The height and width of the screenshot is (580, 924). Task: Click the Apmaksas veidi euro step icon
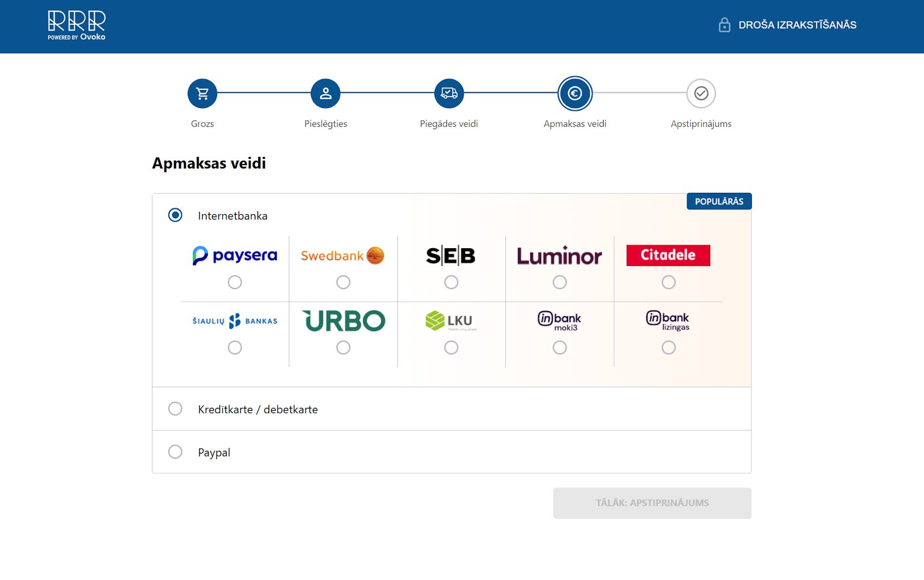coord(575,93)
